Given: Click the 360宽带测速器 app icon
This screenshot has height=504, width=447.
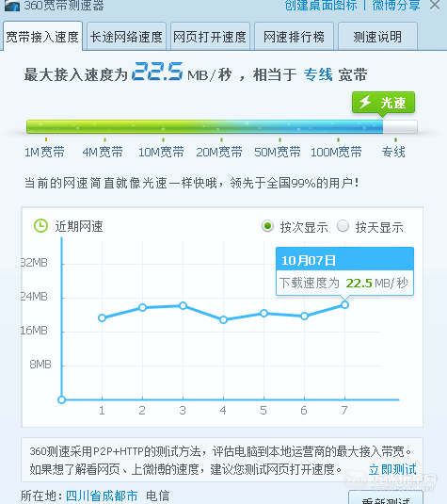Looking at the screenshot, I should 12,6.
